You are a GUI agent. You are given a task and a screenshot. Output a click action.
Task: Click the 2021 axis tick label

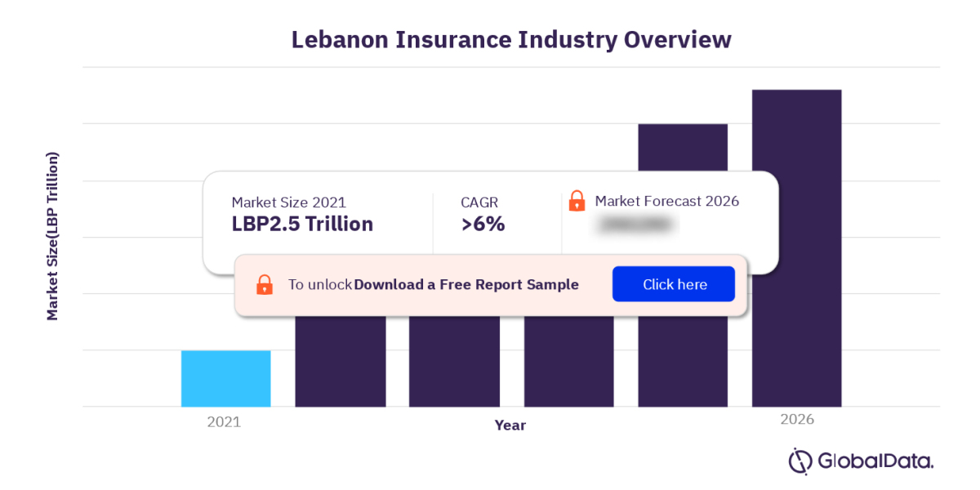pos(224,421)
